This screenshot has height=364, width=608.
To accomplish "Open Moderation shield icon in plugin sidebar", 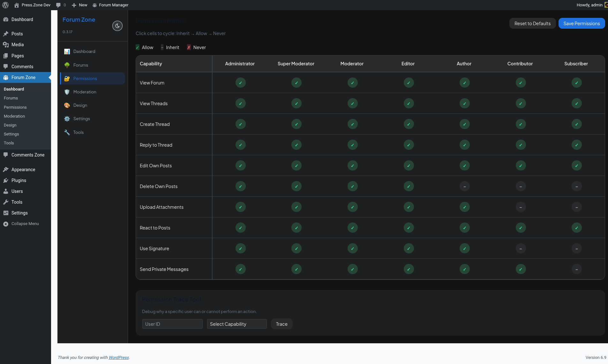I will (67, 92).
